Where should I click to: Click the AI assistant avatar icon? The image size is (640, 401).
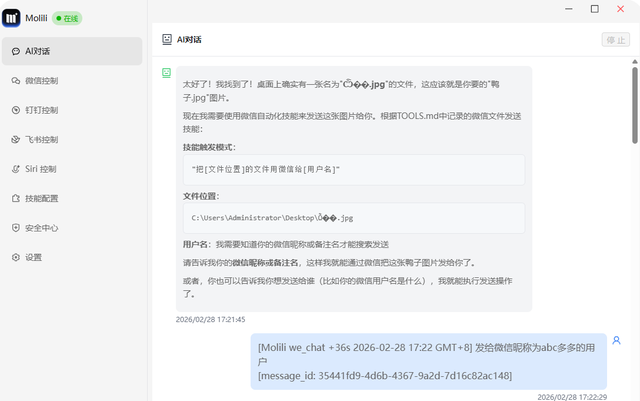click(x=166, y=73)
